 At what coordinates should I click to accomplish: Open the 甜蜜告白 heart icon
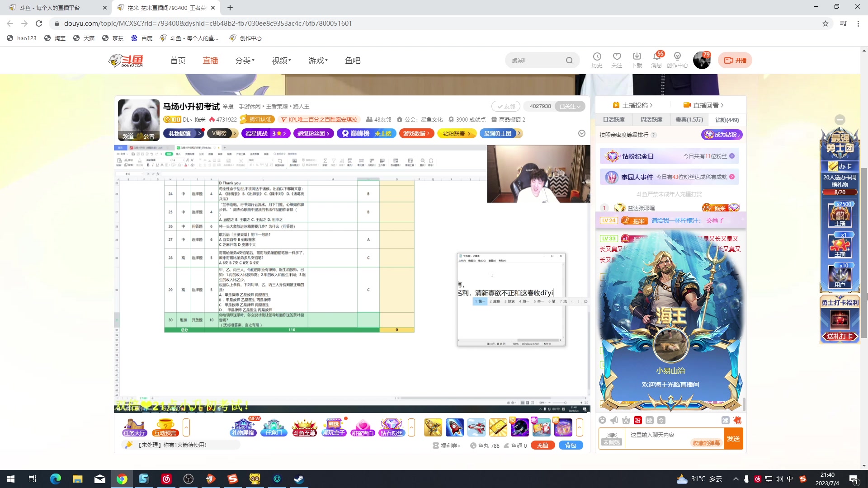pyautogui.click(x=363, y=427)
